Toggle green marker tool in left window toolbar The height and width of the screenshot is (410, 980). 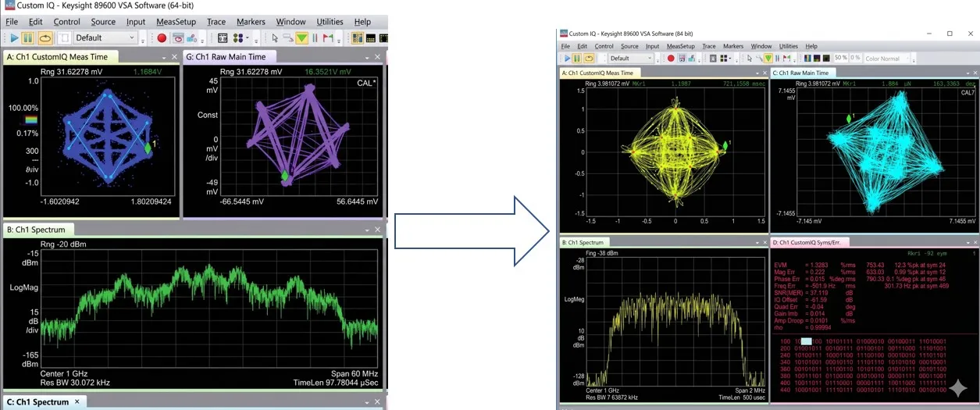pyautogui.click(x=301, y=37)
